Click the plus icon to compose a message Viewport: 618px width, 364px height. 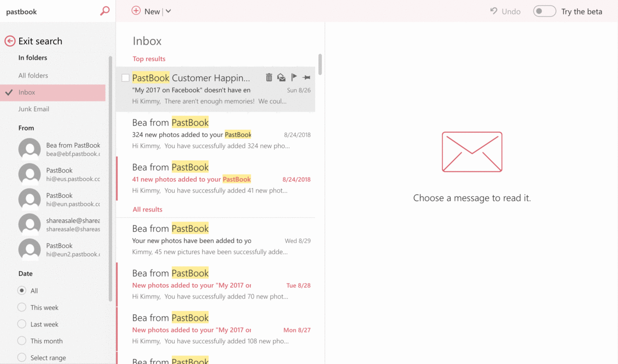pyautogui.click(x=135, y=10)
